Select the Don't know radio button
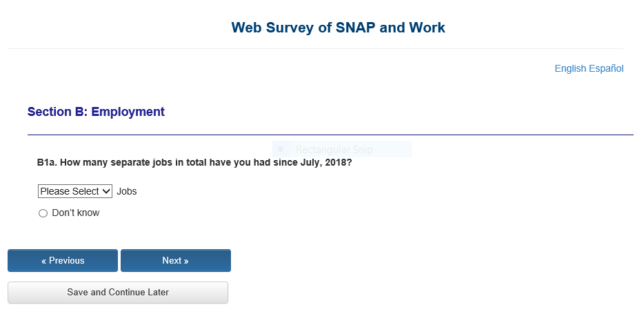This screenshot has height=314, width=644. (x=43, y=213)
